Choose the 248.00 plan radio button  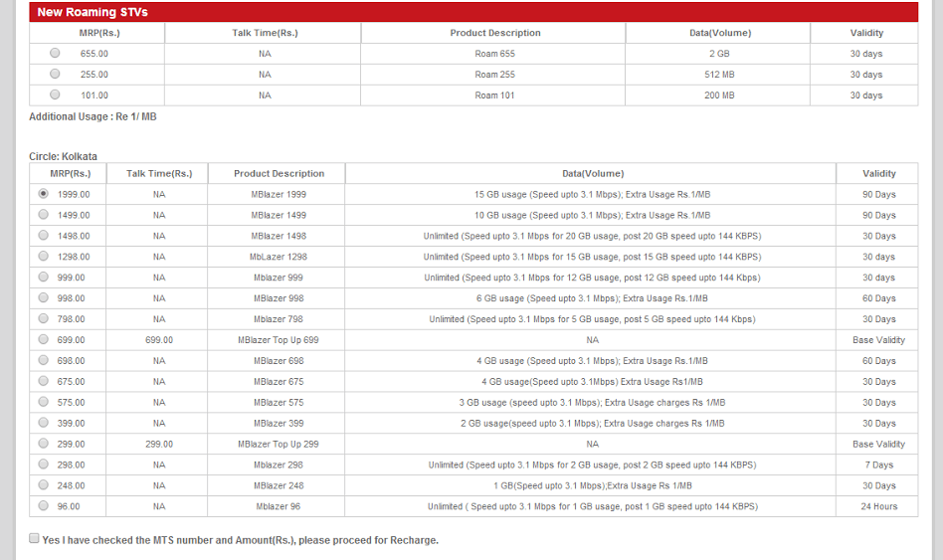44,484
